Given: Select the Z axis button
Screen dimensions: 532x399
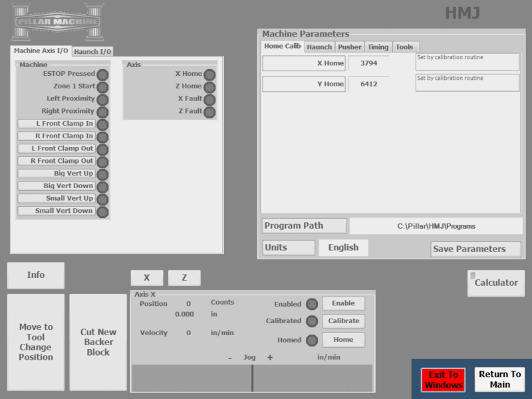Looking at the screenshot, I should pos(184,278).
